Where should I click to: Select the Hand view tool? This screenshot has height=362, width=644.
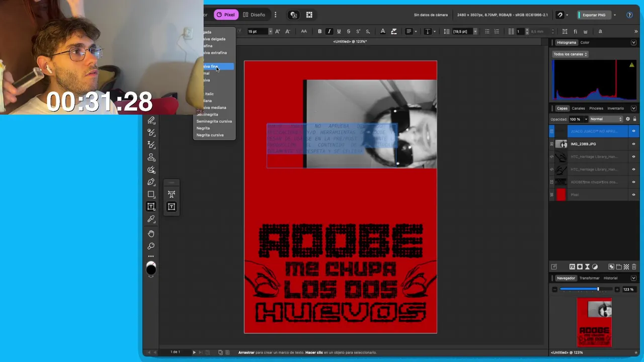(151, 234)
